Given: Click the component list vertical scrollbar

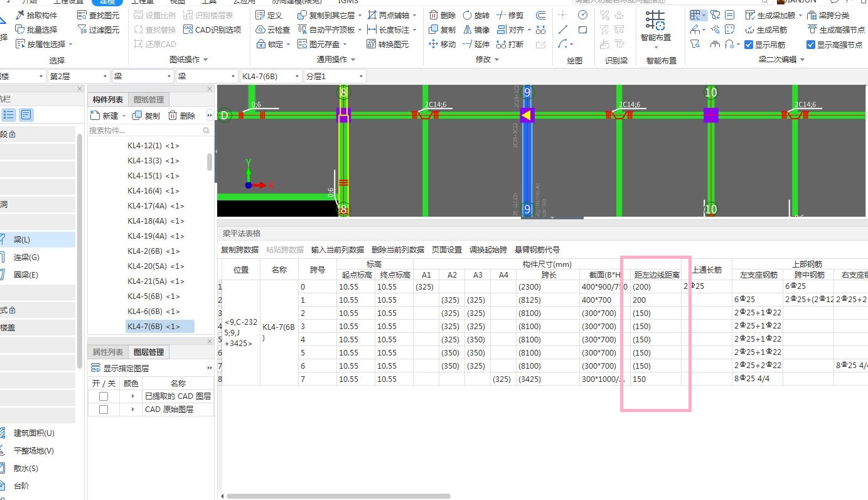Looking at the screenshot, I should [210, 161].
